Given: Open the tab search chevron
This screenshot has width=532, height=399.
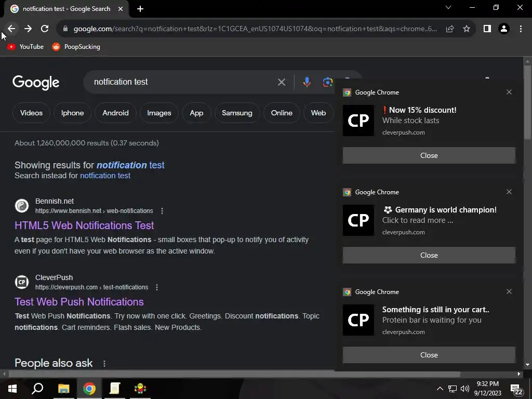Looking at the screenshot, I should (448, 7).
